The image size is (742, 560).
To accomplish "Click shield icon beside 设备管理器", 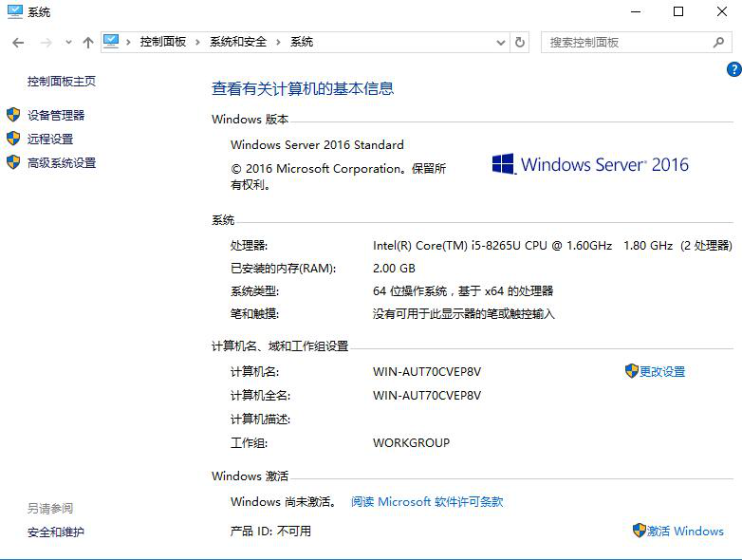I will point(13,115).
